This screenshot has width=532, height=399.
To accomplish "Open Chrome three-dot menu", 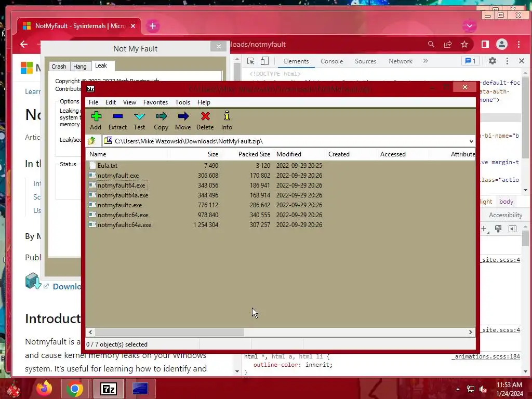I will click(x=519, y=44).
